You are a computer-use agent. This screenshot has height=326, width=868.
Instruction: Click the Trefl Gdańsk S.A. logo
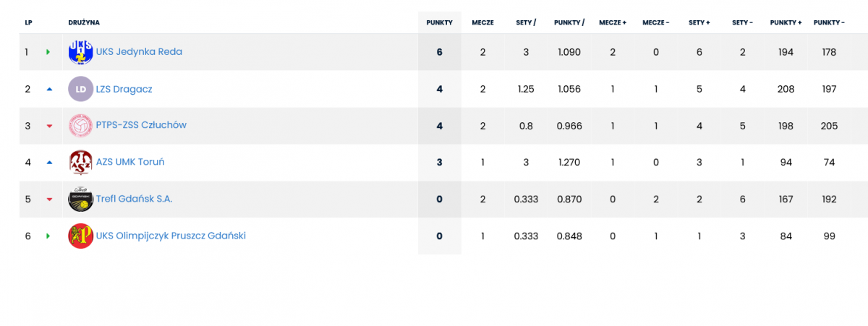(x=80, y=199)
